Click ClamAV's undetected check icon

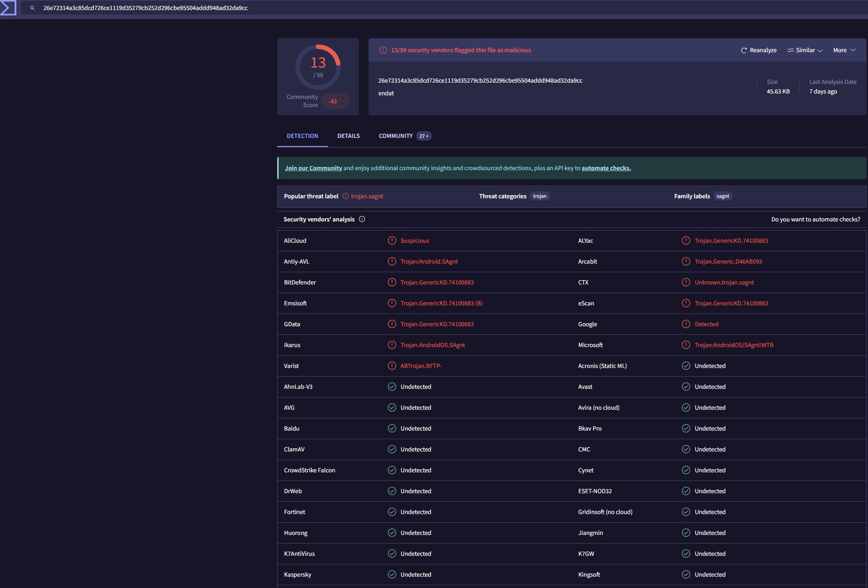392,449
